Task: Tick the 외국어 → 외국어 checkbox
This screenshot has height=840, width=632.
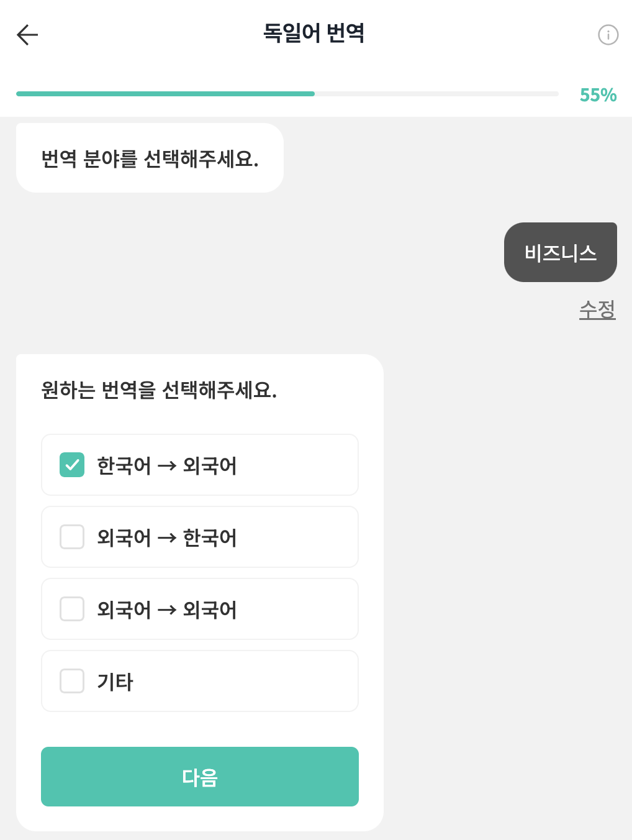Action: click(72, 609)
